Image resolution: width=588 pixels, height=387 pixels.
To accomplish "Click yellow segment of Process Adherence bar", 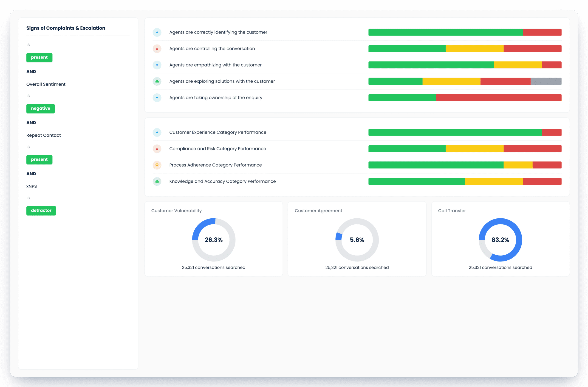I will coord(518,165).
